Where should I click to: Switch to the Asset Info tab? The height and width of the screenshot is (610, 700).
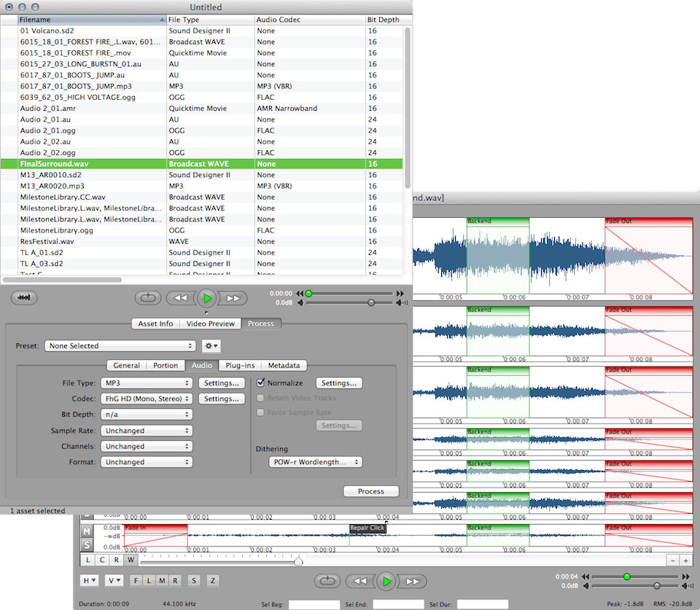pos(155,324)
